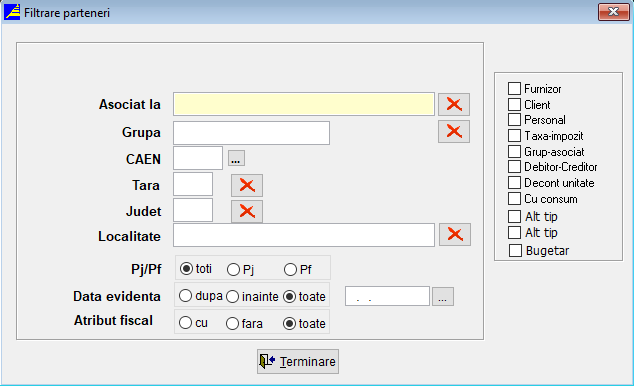Choose inainte for Data evidenta
Screen dimensions: 634x386
click(x=232, y=297)
